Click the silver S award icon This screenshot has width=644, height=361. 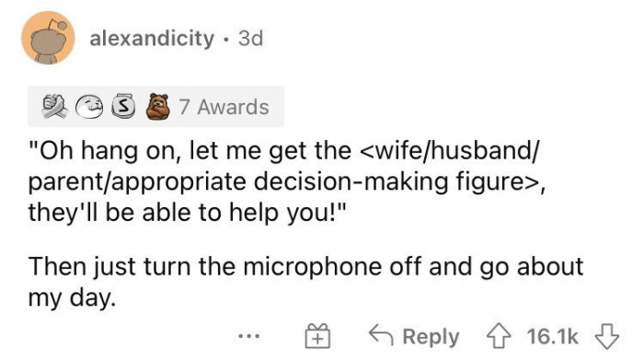click(122, 107)
